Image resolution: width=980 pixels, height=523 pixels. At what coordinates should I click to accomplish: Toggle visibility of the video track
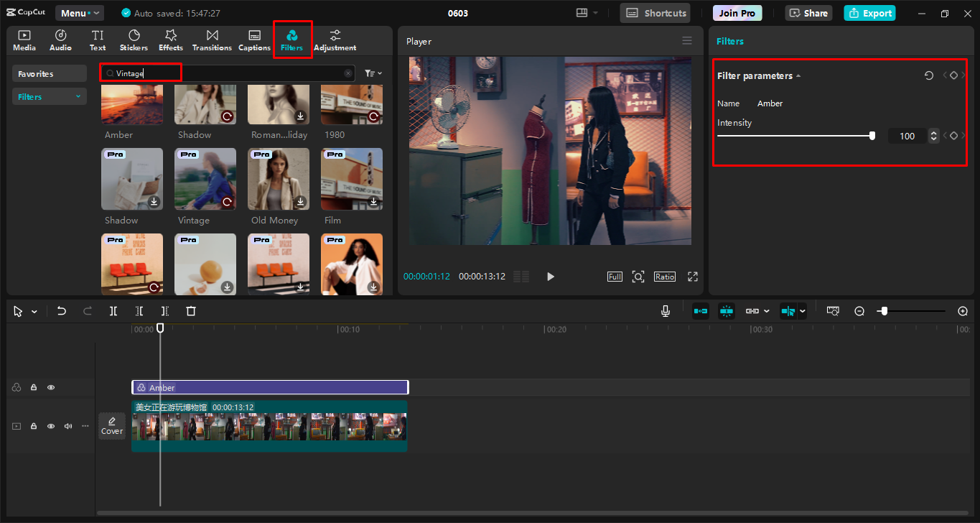[x=50, y=425]
